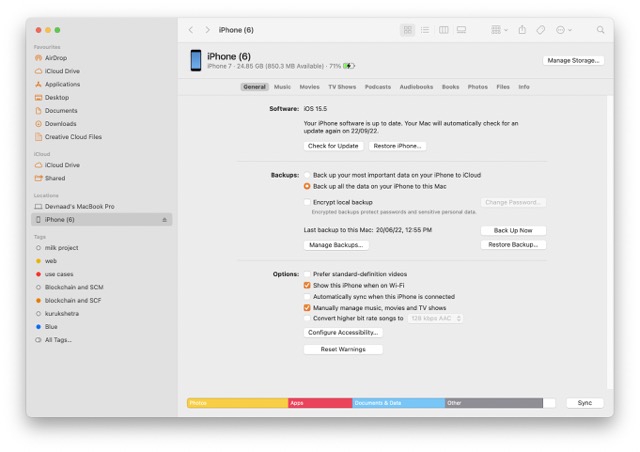Switch to the Audiobooks tab
This screenshot has width=640, height=452.
416,87
